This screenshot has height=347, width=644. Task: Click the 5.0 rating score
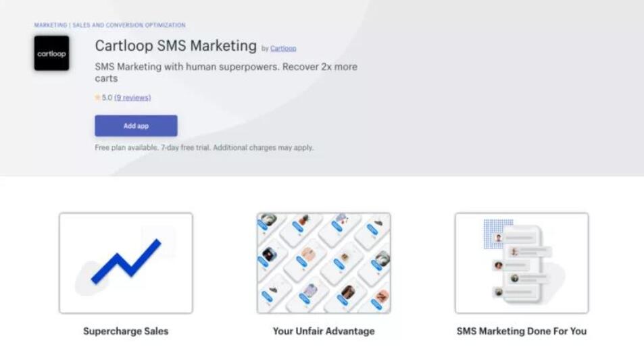pos(107,98)
